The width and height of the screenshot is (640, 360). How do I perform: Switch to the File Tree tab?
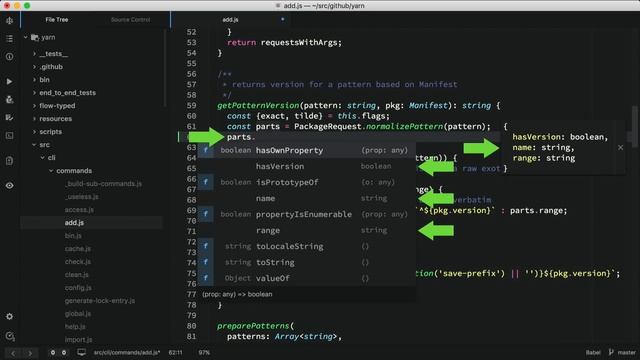pos(57,20)
